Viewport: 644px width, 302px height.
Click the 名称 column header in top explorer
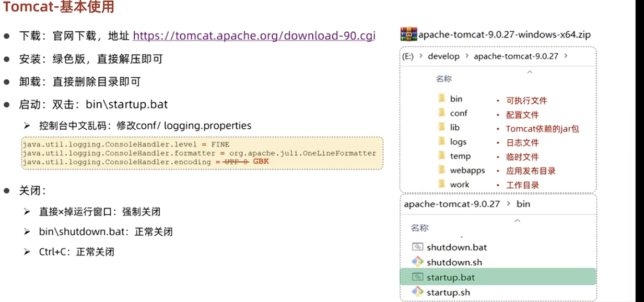tap(444, 79)
